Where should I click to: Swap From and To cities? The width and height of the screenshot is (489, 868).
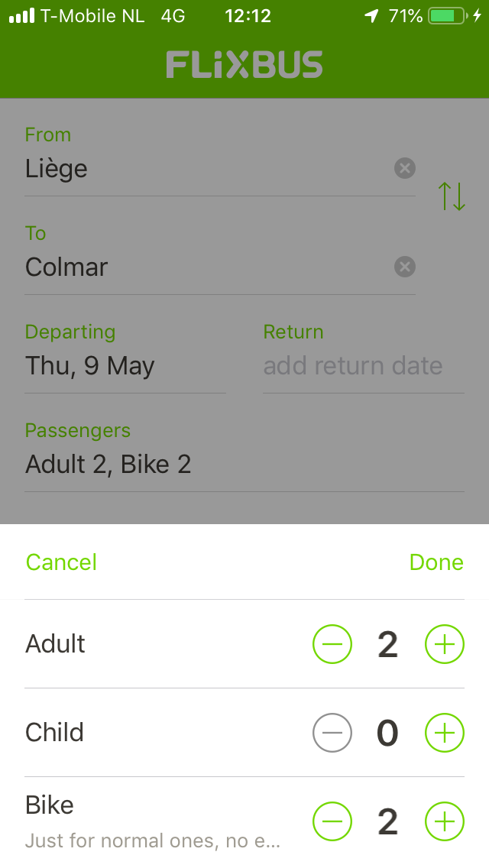(452, 196)
